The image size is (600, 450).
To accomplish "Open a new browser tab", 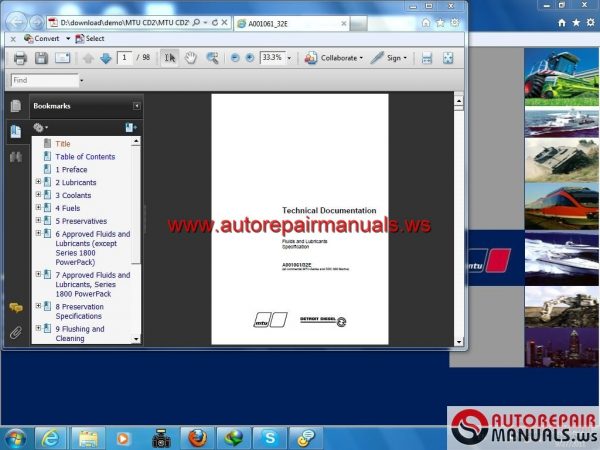I will (359, 24).
